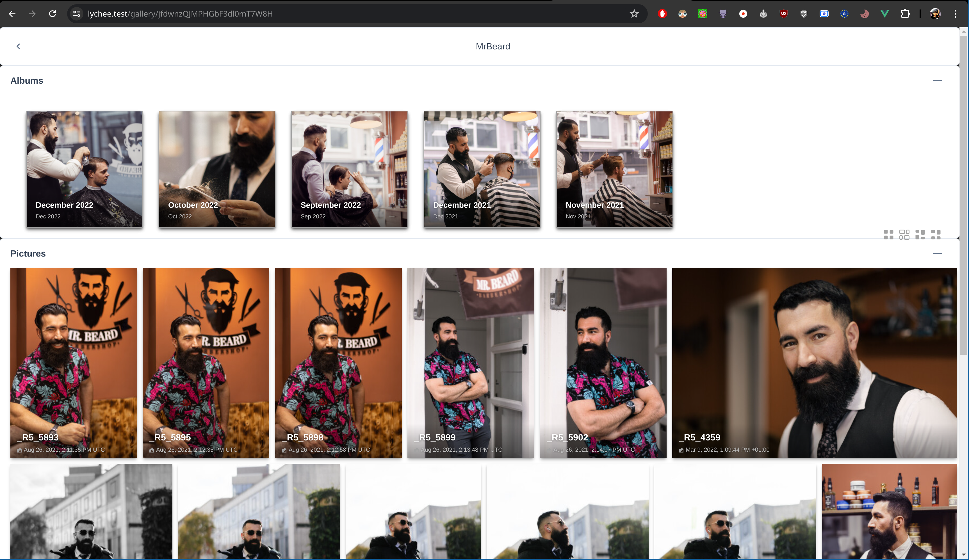Open the October 2022 album
Viewport: 969px width, 560px height.
tap(217, 169)
